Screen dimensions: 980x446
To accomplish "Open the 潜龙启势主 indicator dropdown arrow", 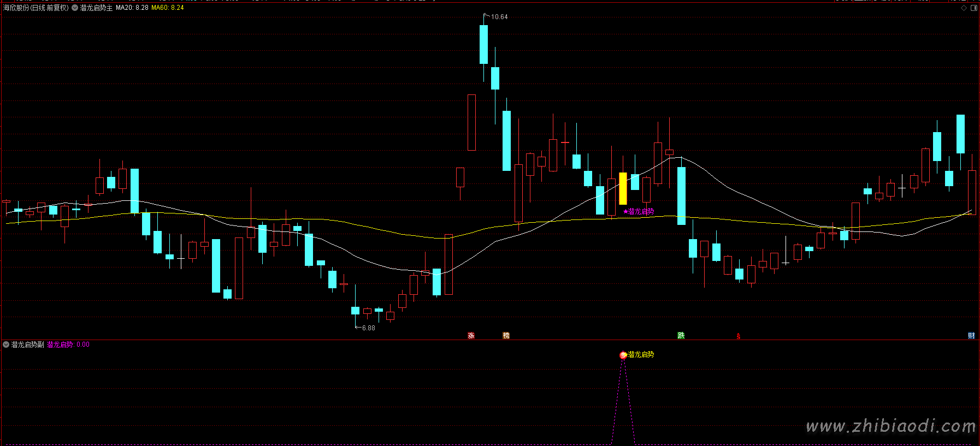I will (x=75, y=8).
